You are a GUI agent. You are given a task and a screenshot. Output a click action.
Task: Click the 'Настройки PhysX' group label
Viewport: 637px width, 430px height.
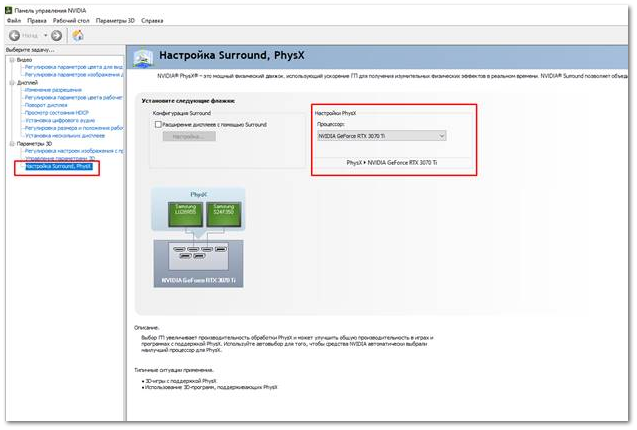[335, 113]
